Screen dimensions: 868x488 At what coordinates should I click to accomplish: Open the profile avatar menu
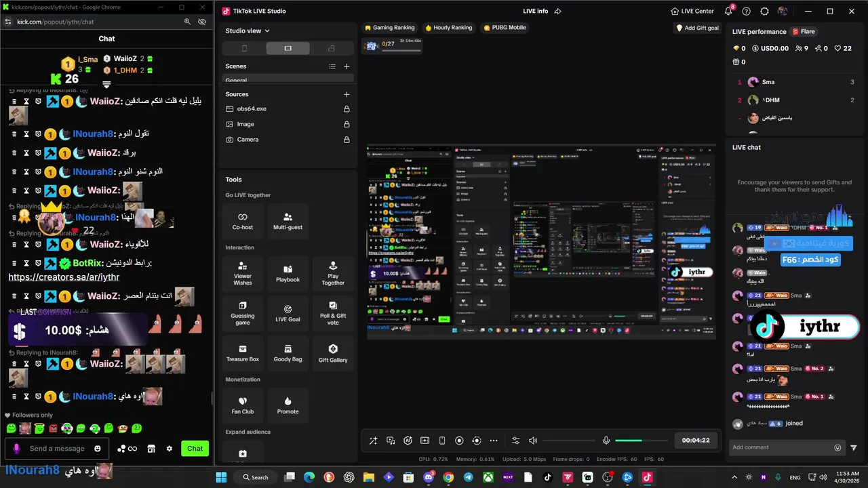[783, 11]
